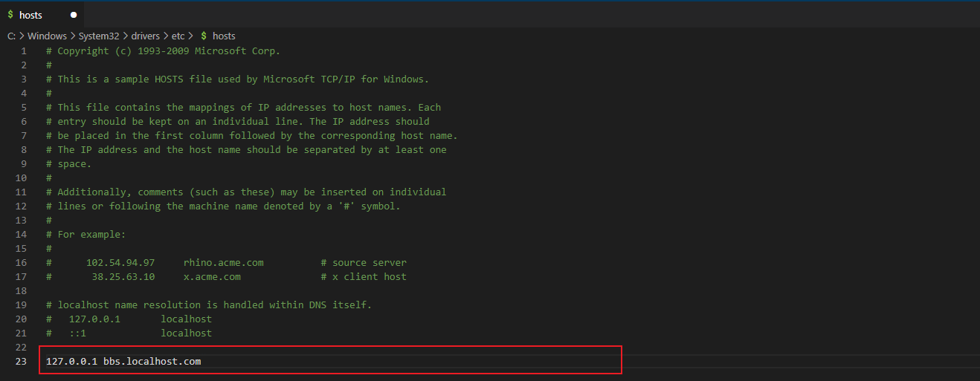Click the shell icon beside hosts breadcrumb

pyautogui.click(x=204, y=36)
